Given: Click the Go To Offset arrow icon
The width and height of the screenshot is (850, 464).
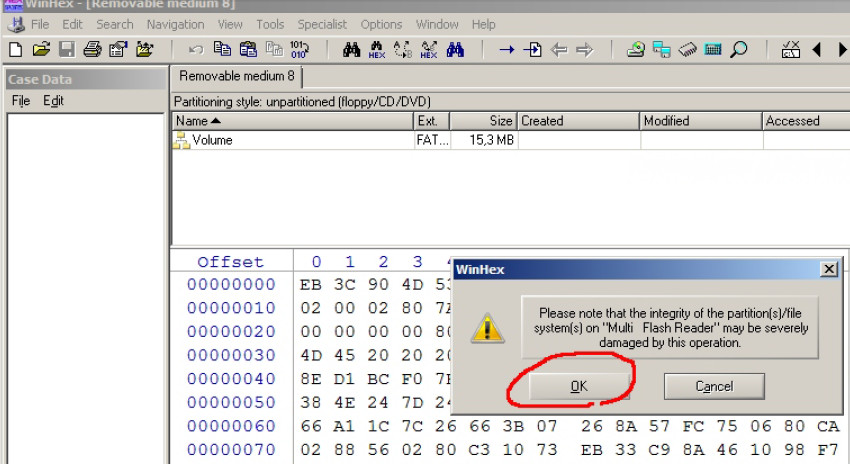Looking at the screenshot, I should coord(507,50).
